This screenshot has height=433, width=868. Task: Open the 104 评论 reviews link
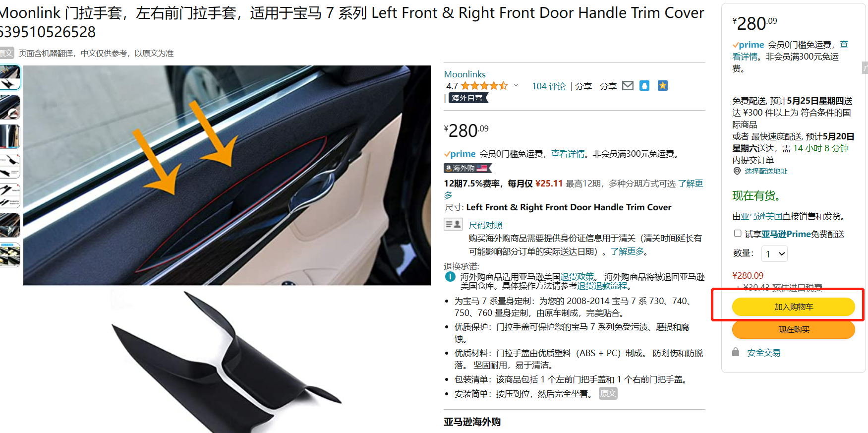[x=549, y=86]
